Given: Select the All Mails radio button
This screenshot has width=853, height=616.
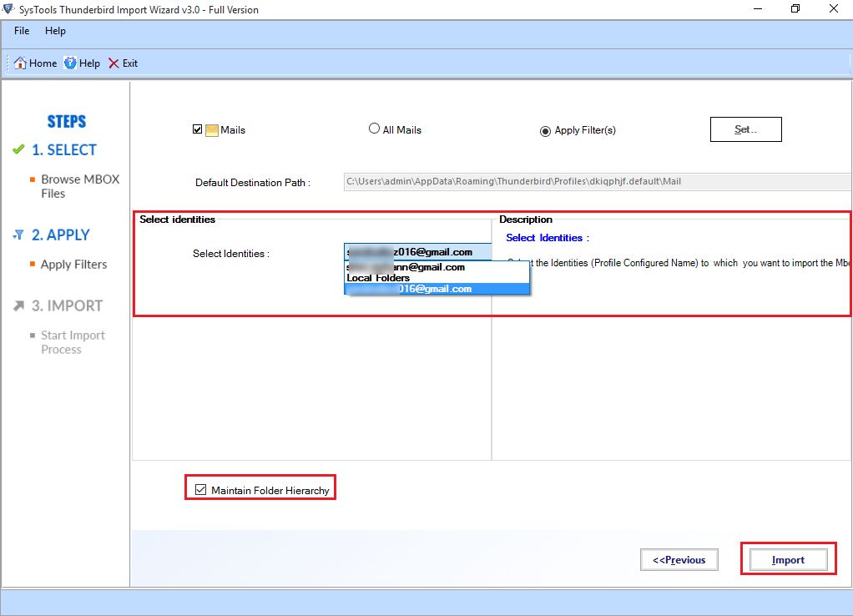Looking at the screenshot, I should (x=374, y=129).
